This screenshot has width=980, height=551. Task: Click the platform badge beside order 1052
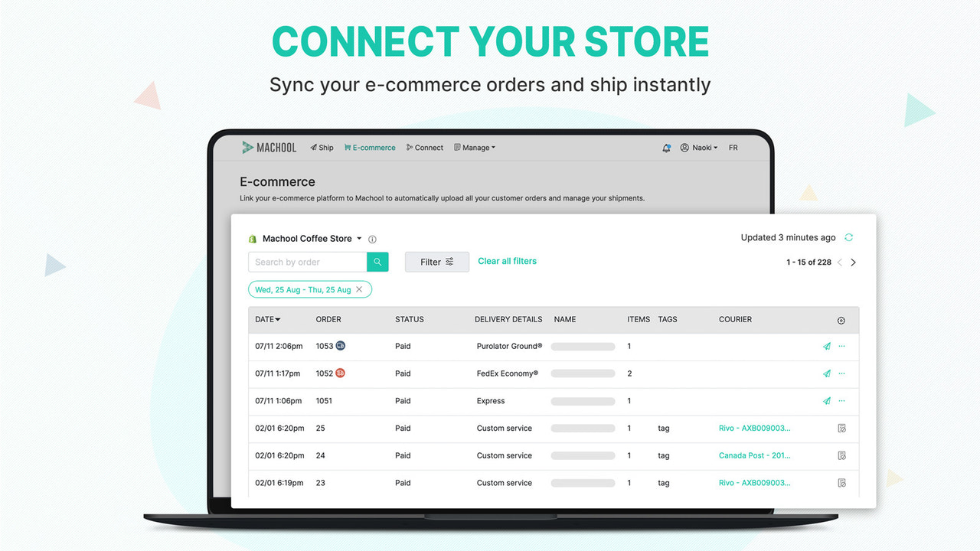point(340,373)
